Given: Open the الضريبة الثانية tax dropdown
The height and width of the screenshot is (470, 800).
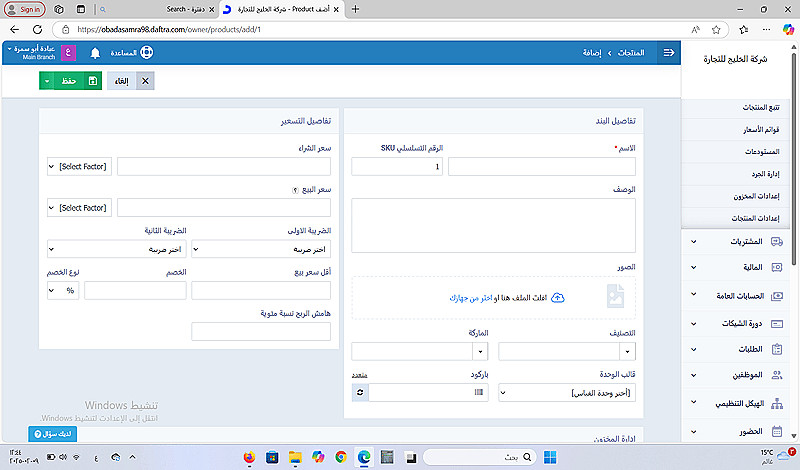Looking at the screenshot, I should click(116, 249).
